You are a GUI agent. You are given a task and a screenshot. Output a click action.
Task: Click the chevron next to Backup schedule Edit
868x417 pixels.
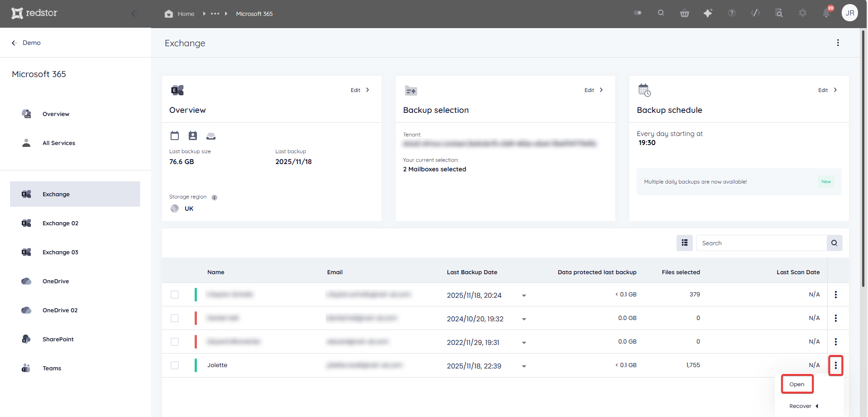835,90
